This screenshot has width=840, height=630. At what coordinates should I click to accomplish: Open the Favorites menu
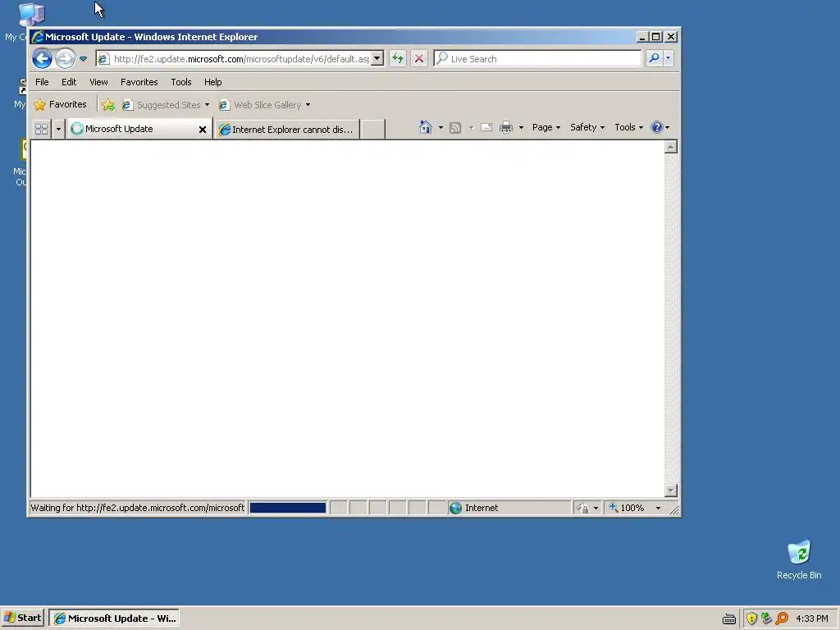click(x=139, y=82)
